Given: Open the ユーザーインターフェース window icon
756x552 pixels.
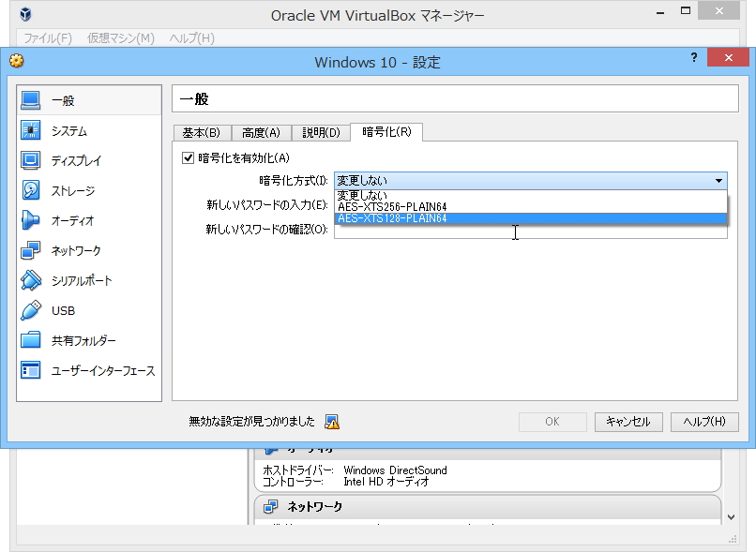Looking at the screenshot, I should point(30,370).
